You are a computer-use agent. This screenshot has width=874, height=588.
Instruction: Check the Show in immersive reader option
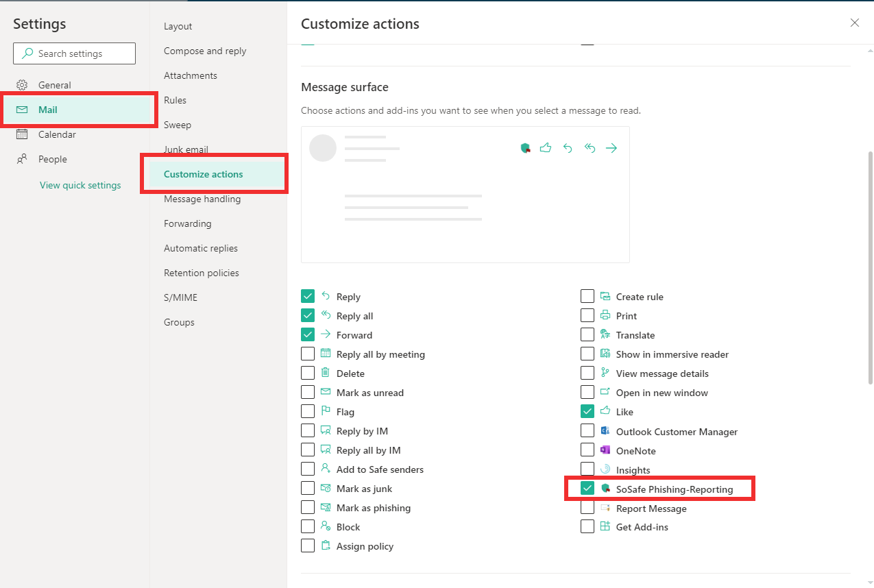tap(587, 354)
